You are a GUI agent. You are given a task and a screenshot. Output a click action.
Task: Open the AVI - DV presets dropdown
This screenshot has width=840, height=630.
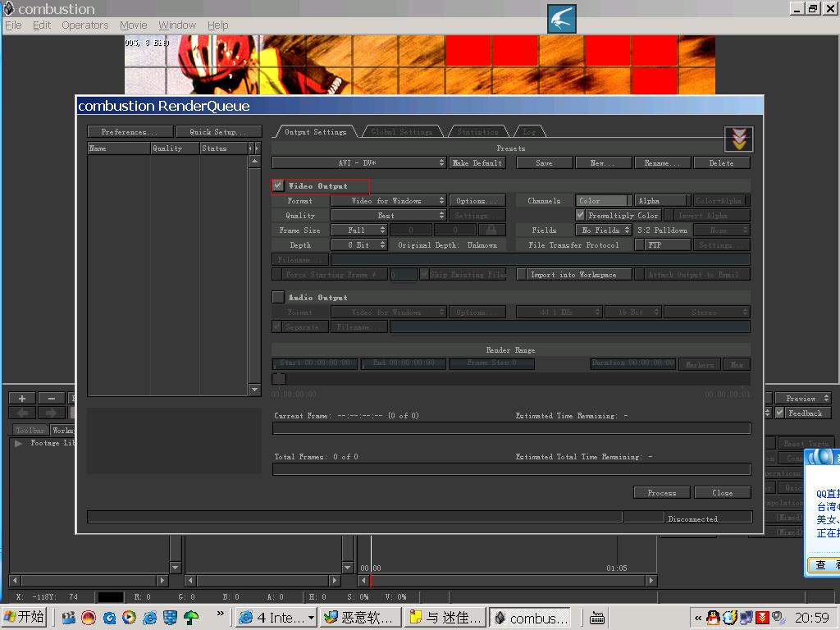pyautogui.click(x=359, y=162)
